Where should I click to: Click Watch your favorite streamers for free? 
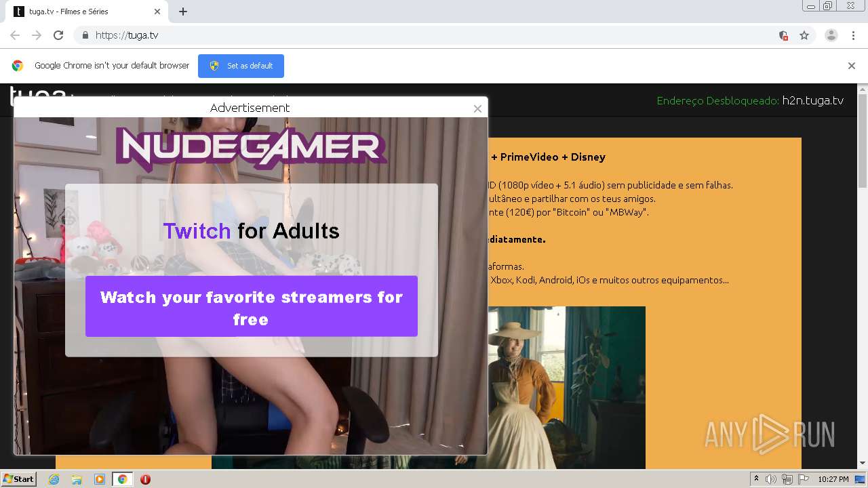(252, 306)
